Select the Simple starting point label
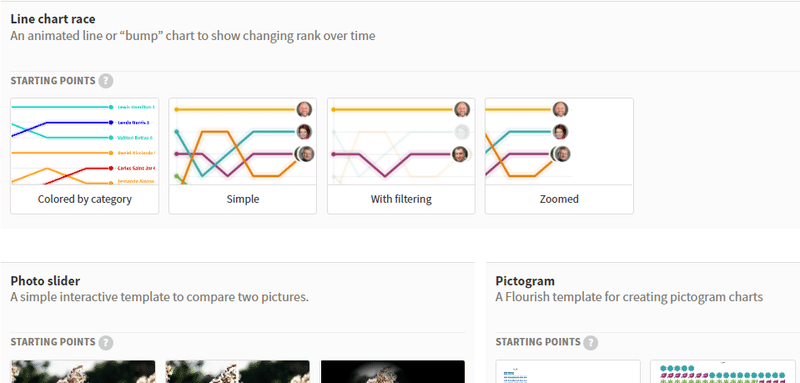Image resolution: width=800 pixels, height=383 pixels. (x=243, y=199)
